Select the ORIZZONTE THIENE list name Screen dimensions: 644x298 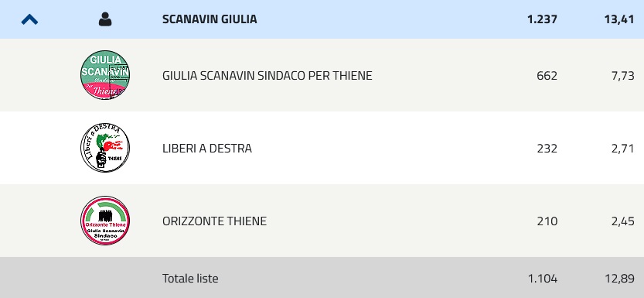214,221
